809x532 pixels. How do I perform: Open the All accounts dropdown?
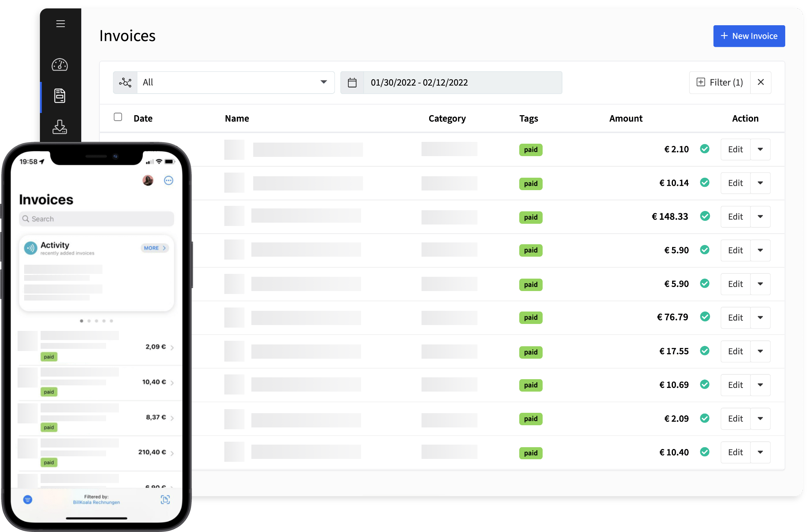(x=235, y=83)
